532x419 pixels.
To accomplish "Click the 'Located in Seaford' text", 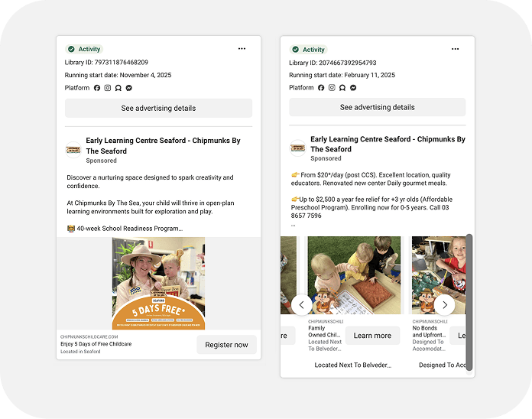I will pos(80,352).
